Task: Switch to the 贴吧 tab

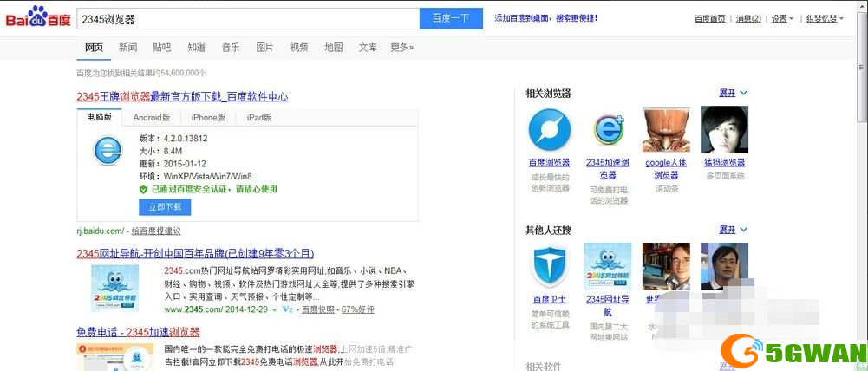Action: 161,48
